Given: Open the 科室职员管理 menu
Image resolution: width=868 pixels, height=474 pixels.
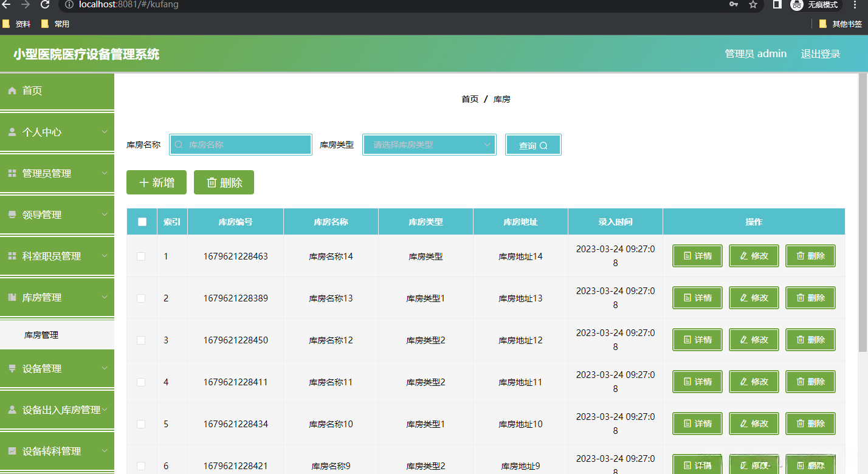Looking at the screenshot, I should 57,256.
